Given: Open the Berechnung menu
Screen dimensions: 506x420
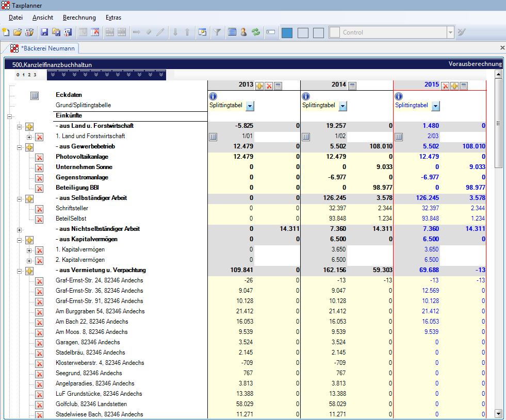Looking at the screenshot, I should click(79, 17).
